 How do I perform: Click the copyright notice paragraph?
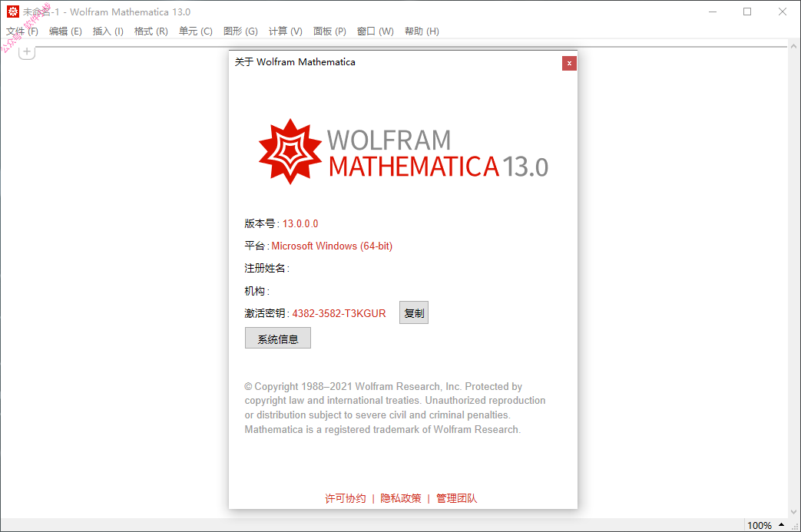point(395,408)
